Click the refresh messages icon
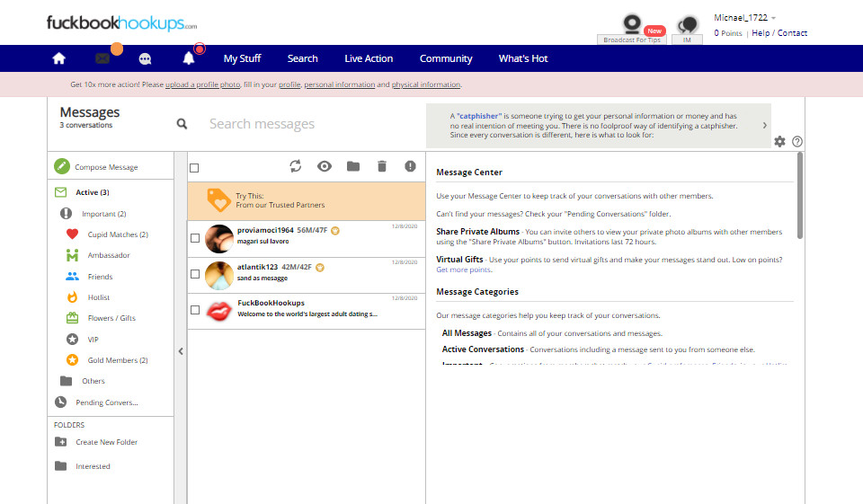 coord(295,166)
